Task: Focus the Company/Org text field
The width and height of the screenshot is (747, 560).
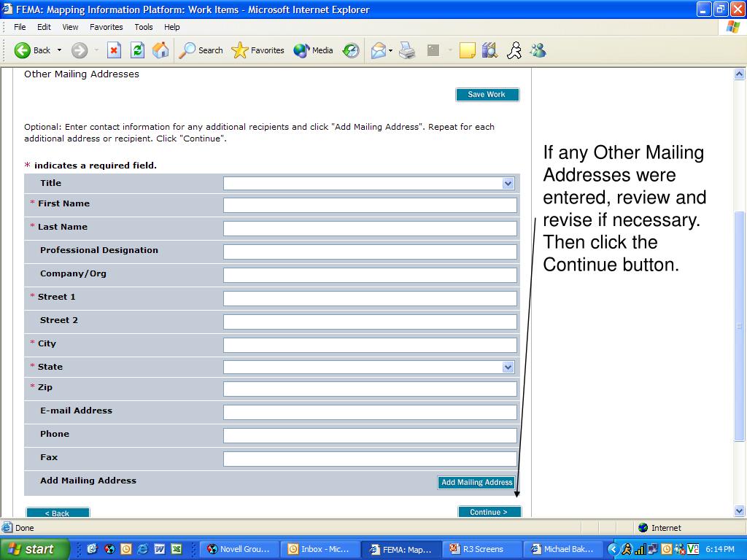Action: pos(370,275)
